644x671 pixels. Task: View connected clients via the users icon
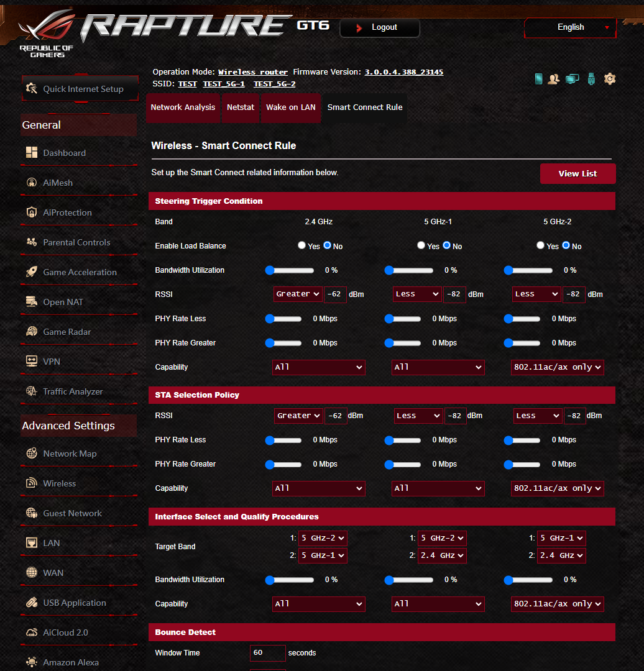553,79
